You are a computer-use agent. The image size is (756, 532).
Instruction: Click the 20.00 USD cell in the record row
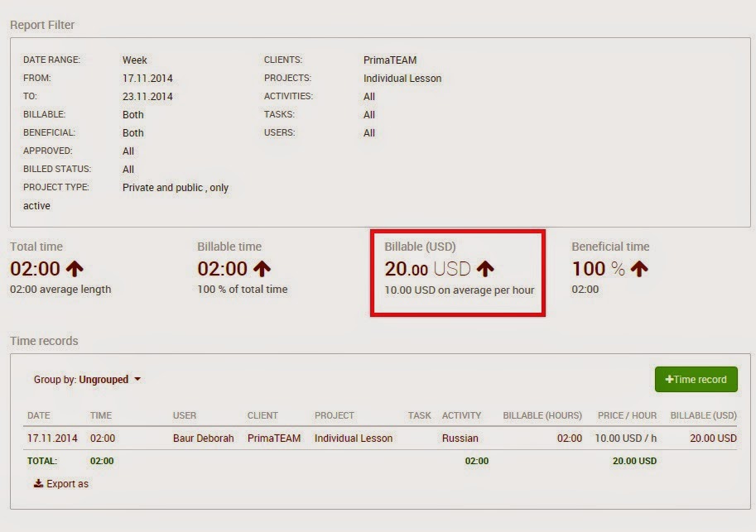(713, 438)
